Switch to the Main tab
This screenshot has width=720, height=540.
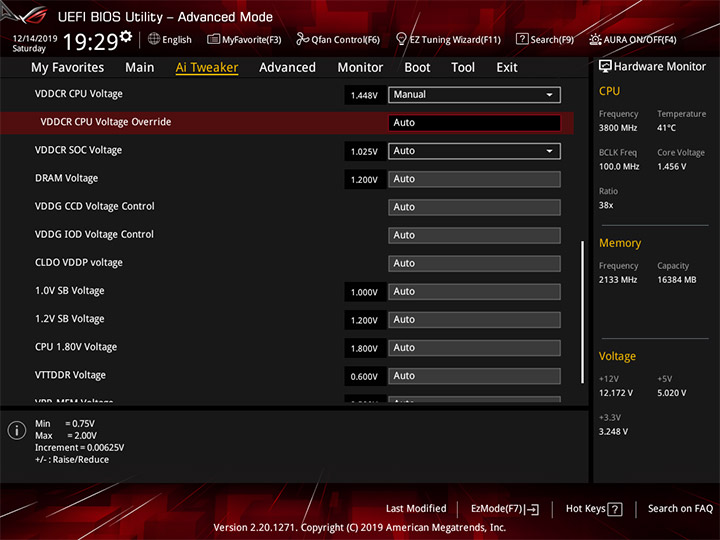[x=140, y=68]
